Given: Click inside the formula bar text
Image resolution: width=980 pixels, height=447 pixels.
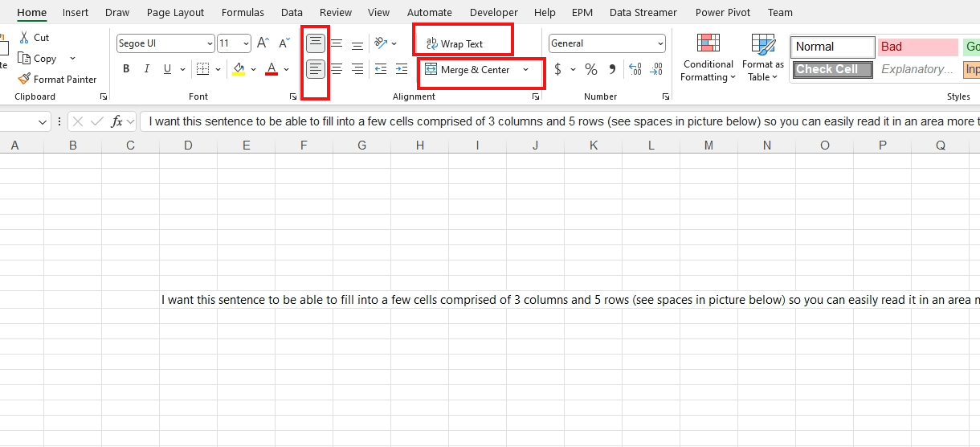Looking at the screenshot, I should (x=560, y=121).
